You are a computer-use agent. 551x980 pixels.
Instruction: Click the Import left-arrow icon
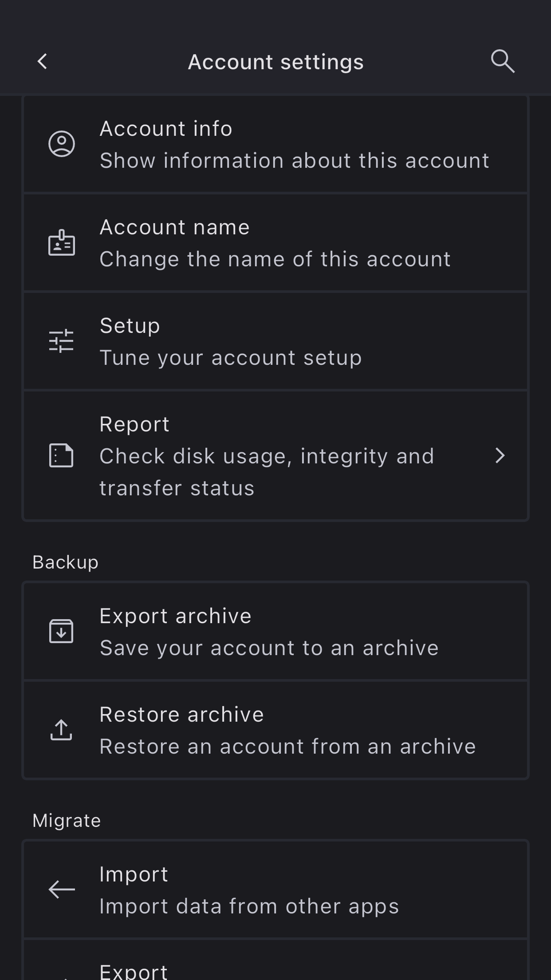62,889
